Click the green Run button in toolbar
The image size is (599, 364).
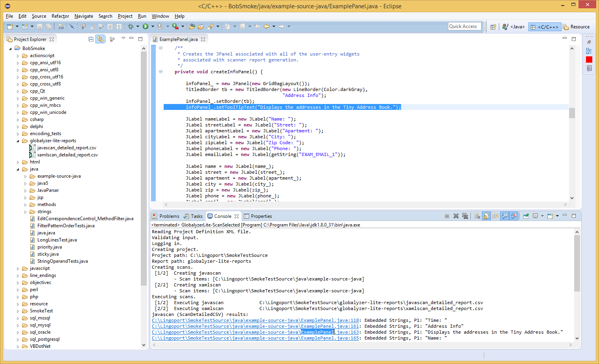pyautogui.click(x=146, y=26)
